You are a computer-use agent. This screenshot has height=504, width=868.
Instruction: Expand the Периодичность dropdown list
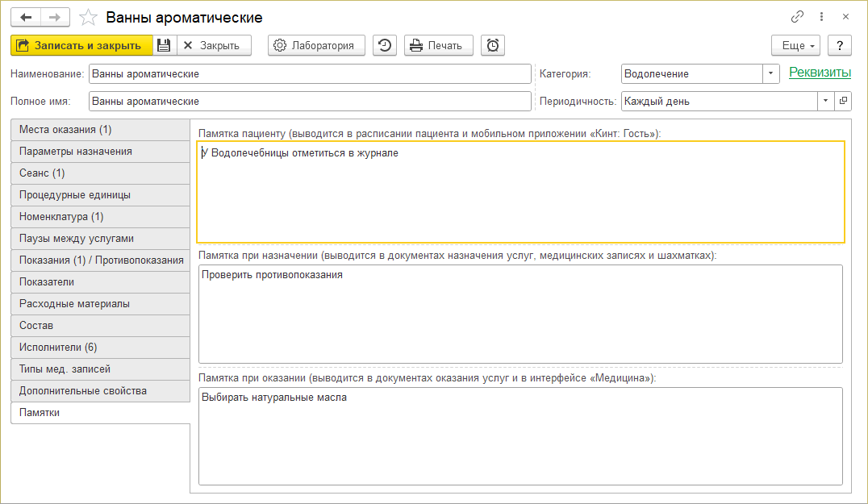pyautogui.click(x=826, y=102)
